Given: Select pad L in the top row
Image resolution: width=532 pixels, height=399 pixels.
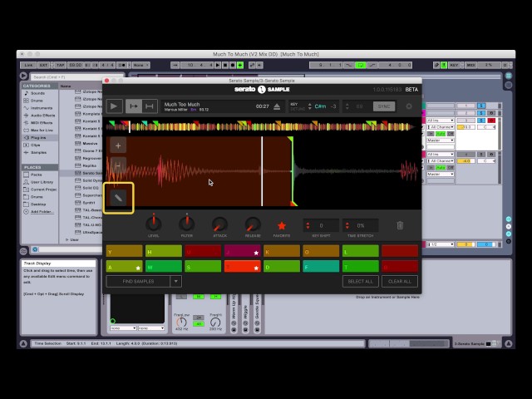Looking at the screenshot, I should 360,251.
